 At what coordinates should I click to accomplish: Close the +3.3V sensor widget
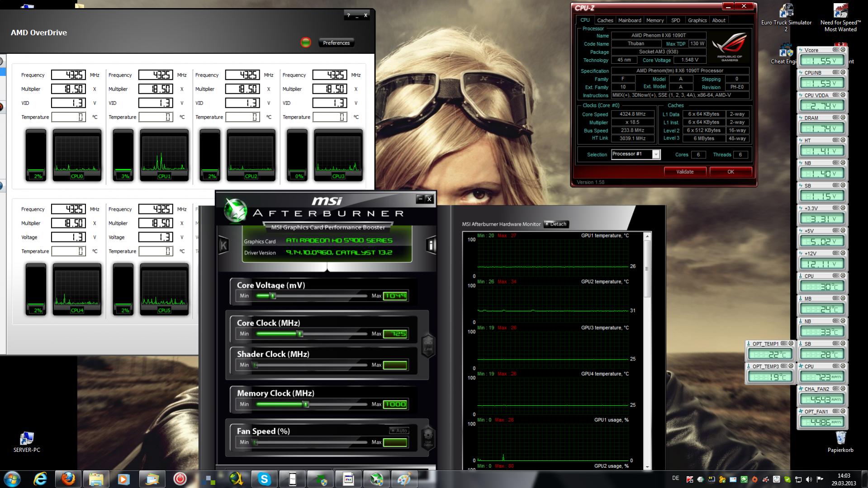tap(843, 208)
